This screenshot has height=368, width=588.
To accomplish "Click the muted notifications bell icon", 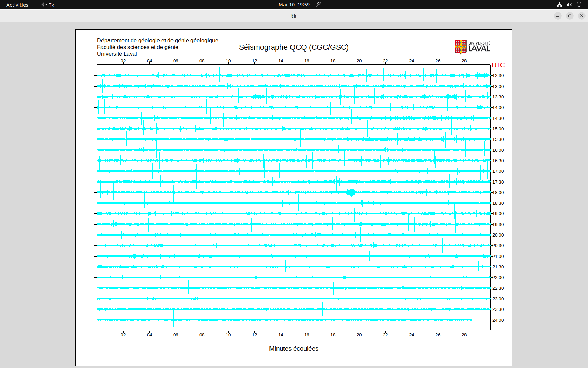I will click(318, 5).
